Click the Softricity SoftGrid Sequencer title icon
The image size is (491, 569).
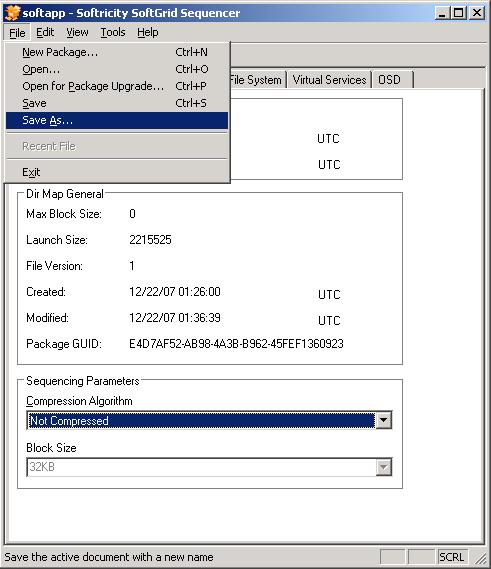12,13
